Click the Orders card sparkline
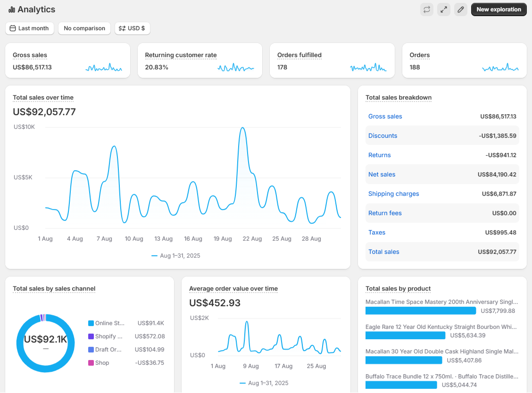The height and width of the screenshot is (393, 532). pyautogui.click(x=500, y=67)
